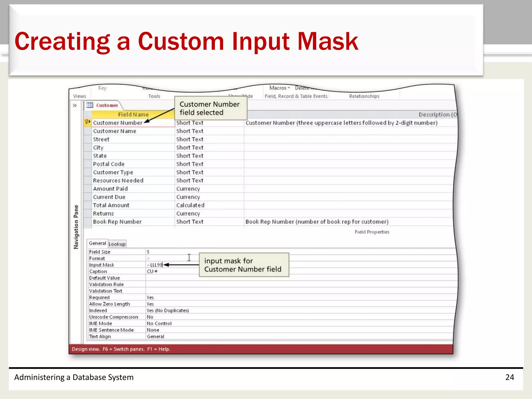Switch to the General properties tab
532x399 pixels.
(x=97, y=243)
